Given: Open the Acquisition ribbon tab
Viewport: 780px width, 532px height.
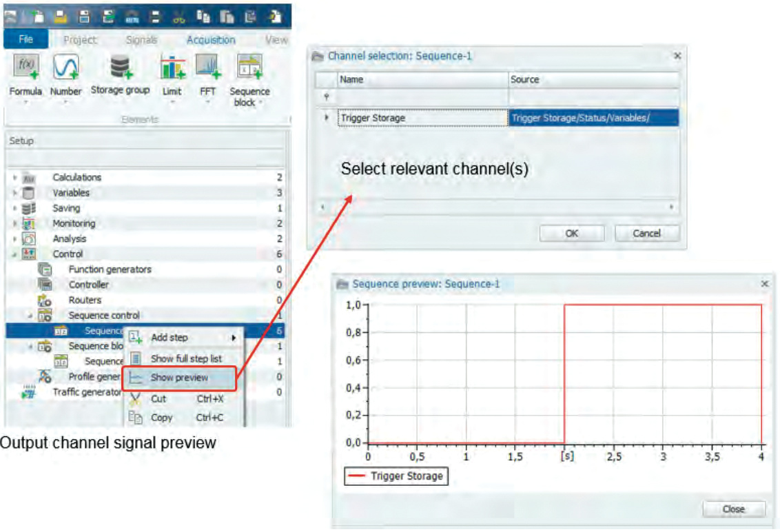Looking at the screenshot, I should [x=211, y=40].
